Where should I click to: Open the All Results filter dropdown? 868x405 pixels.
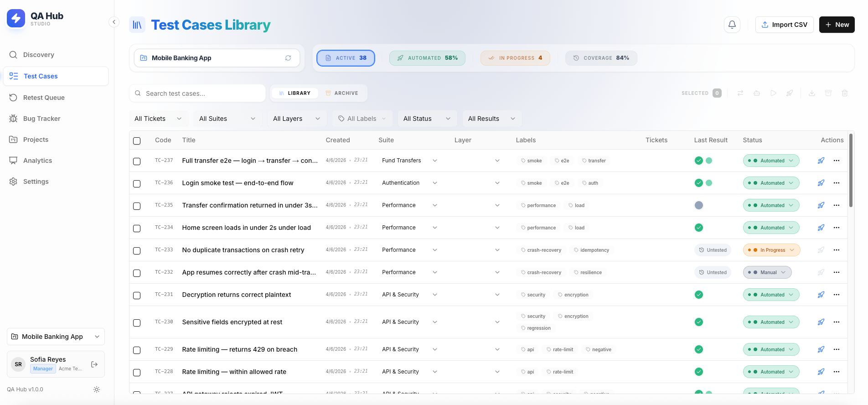point(492,119)
